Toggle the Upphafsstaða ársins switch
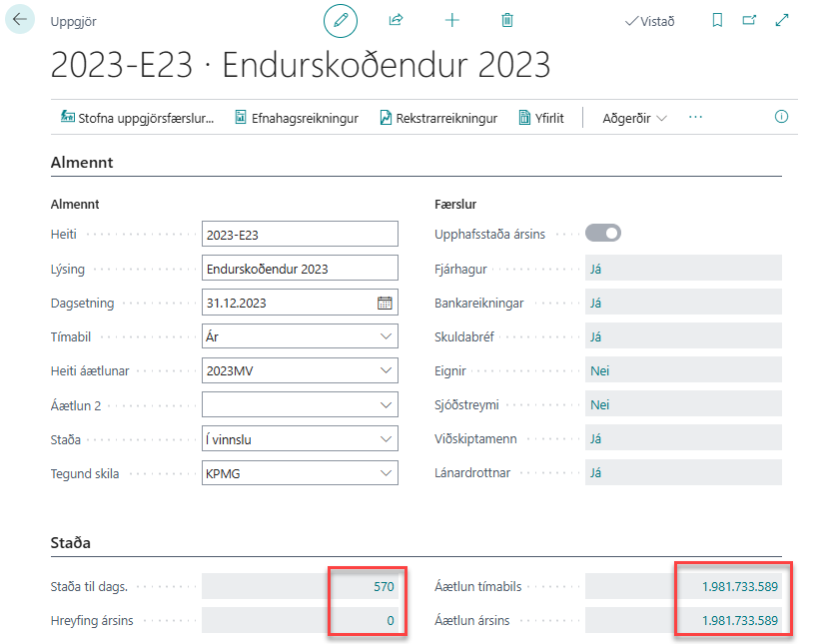Image resolution: width=816 pixels, height=644 pixels. [x=603, y=233]
